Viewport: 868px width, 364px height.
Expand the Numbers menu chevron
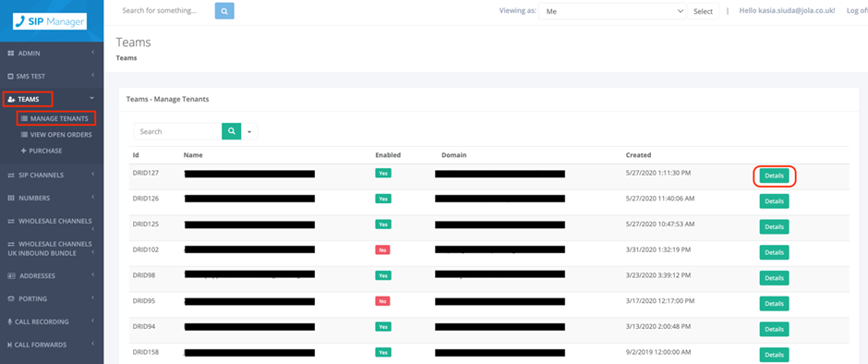pos(92,197)
